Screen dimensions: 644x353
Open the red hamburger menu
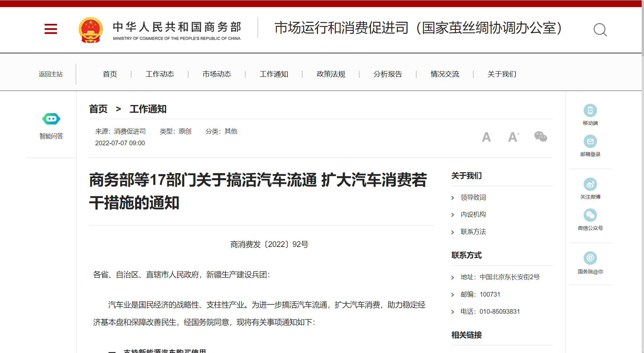point(51,29)
